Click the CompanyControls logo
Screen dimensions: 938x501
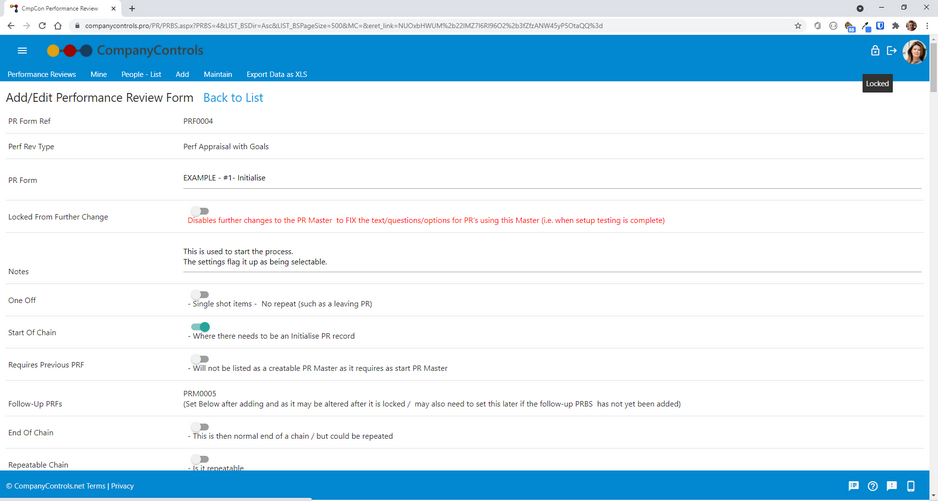(x=125, y=50)
